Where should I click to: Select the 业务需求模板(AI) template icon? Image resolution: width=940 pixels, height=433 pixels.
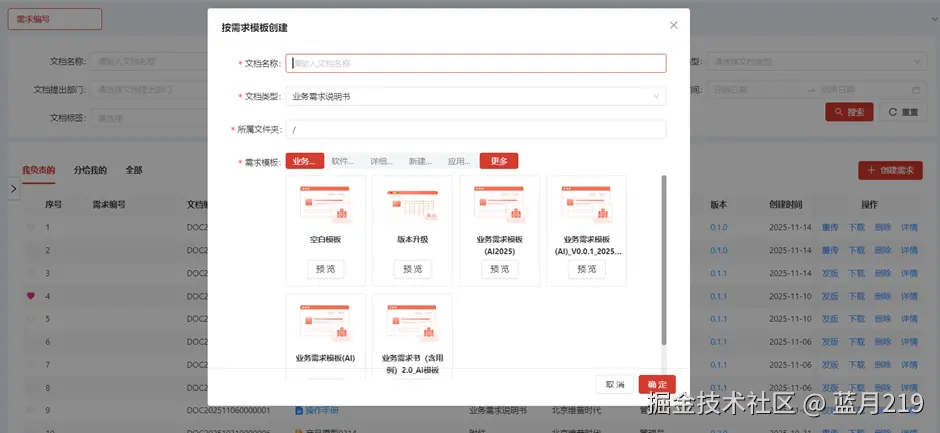[325, 323]
